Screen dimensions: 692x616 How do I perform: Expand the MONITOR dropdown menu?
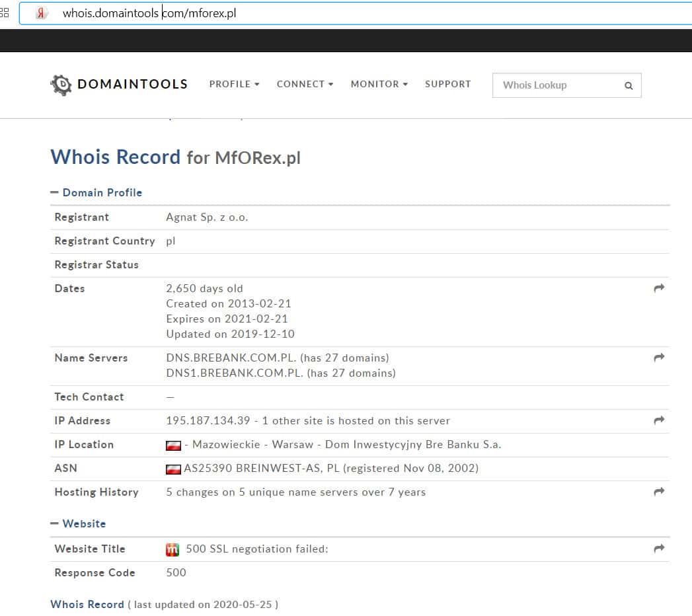379,84
